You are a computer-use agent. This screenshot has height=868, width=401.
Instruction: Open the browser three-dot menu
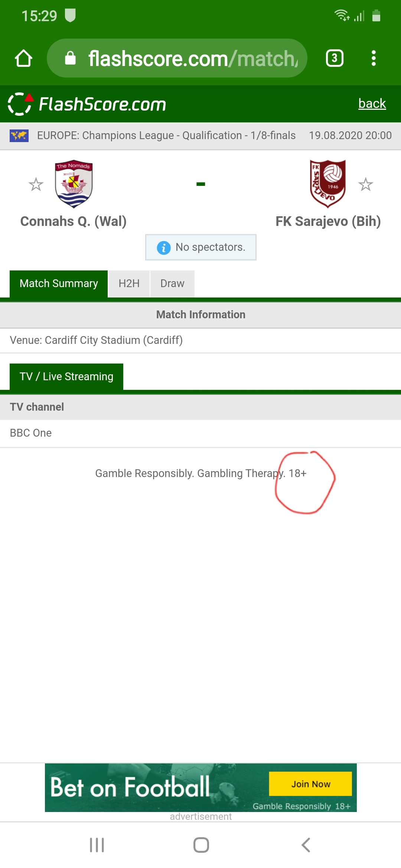[374, 58]
